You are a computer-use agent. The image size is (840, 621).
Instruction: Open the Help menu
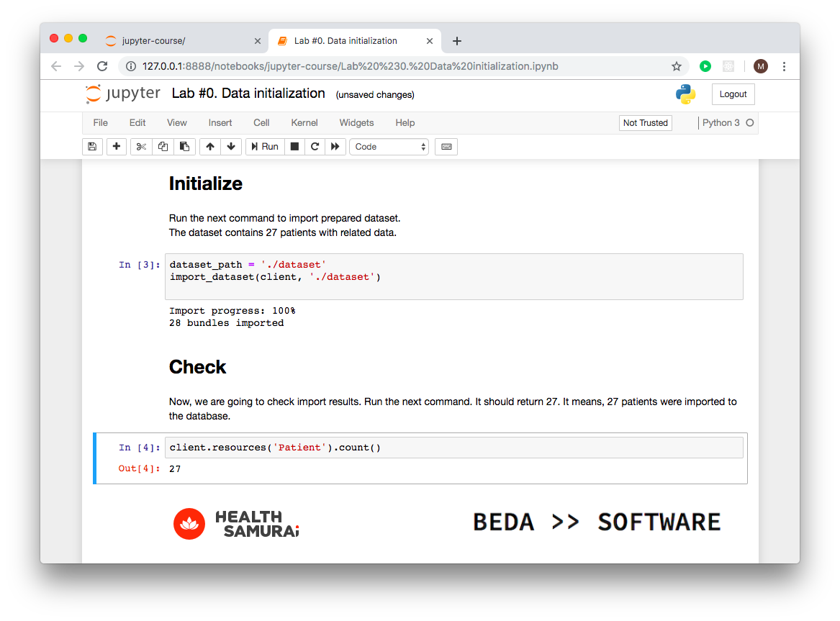405,122
